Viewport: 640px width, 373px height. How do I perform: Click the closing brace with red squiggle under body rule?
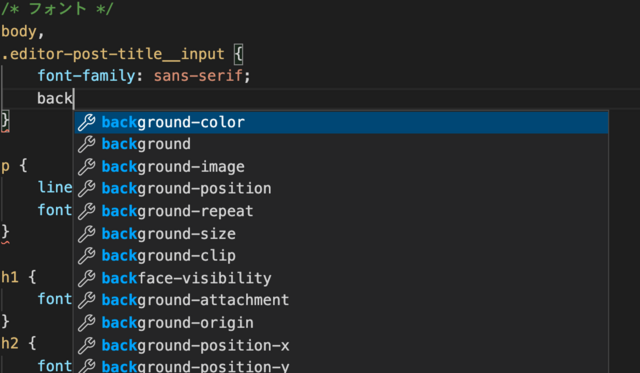(x=5, y=122)
